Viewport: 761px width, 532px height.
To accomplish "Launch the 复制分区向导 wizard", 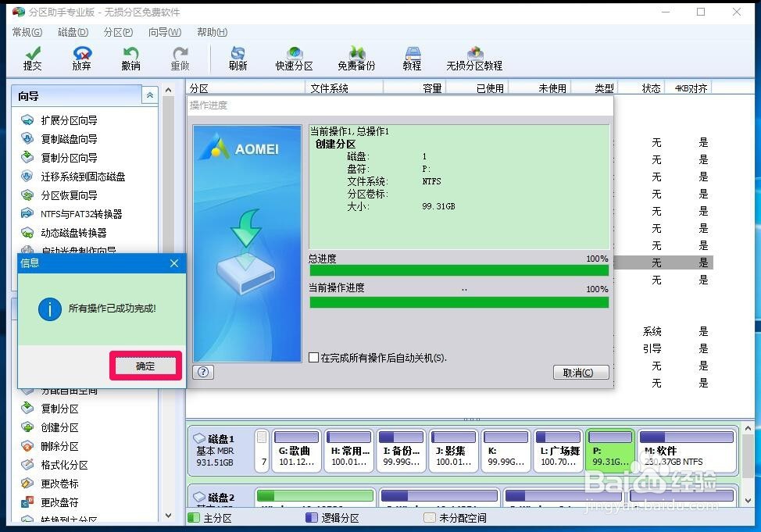I will point(59,158).
